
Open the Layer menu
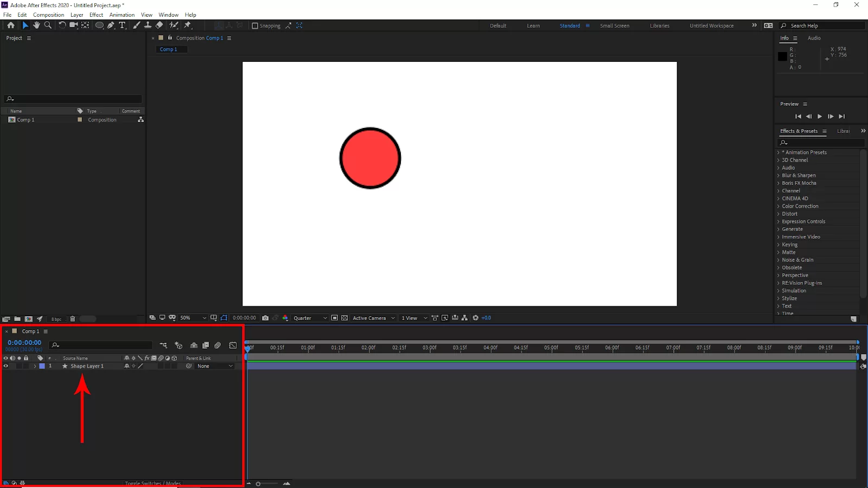(77, 15)
